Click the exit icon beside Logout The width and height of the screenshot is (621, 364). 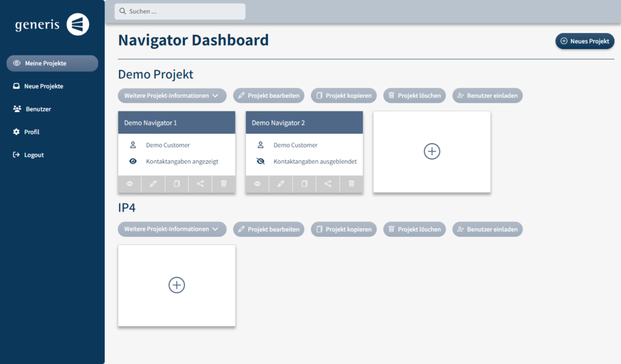click(x=16, y=155)
